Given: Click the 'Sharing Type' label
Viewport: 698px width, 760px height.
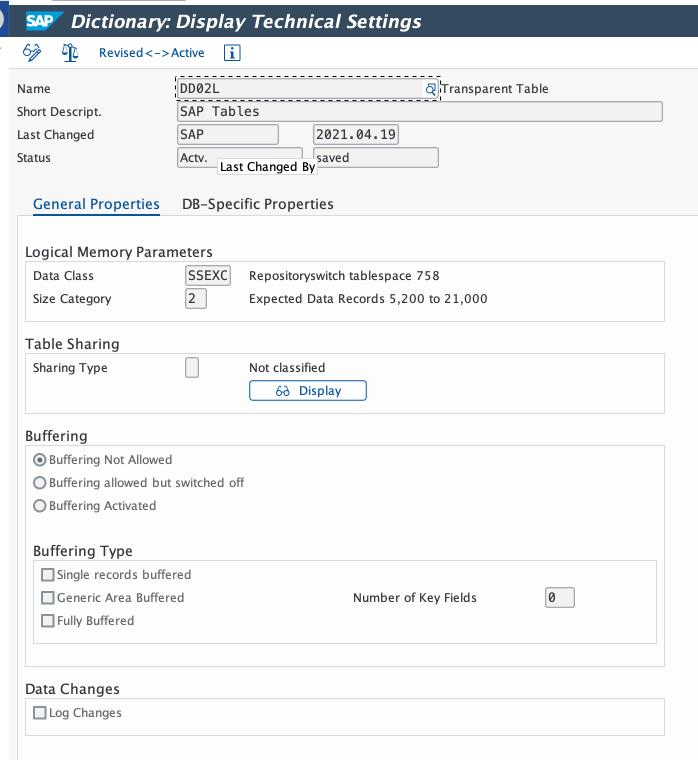Looking at the screenshot, I should [70, 368].
